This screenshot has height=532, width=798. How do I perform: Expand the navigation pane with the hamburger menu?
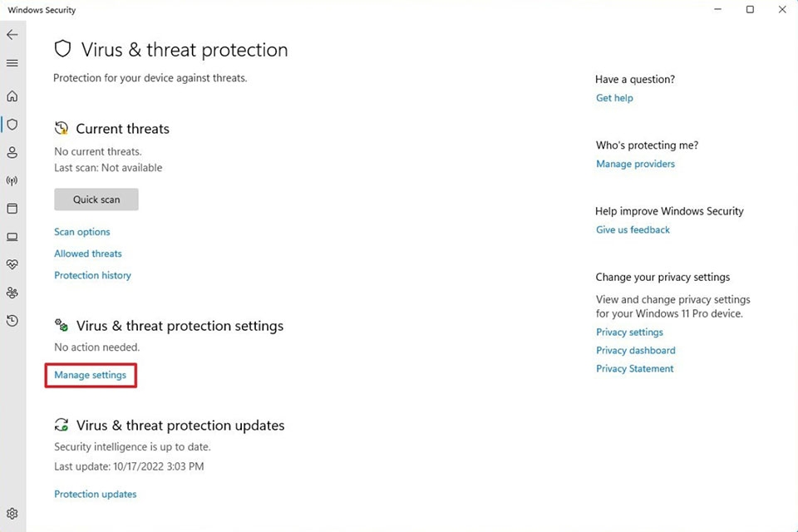click(x=12, y=62)
